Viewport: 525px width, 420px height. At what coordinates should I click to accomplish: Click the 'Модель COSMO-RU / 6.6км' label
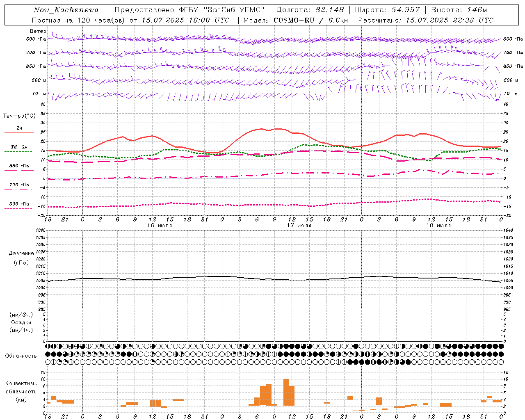(x=296, y=20)
